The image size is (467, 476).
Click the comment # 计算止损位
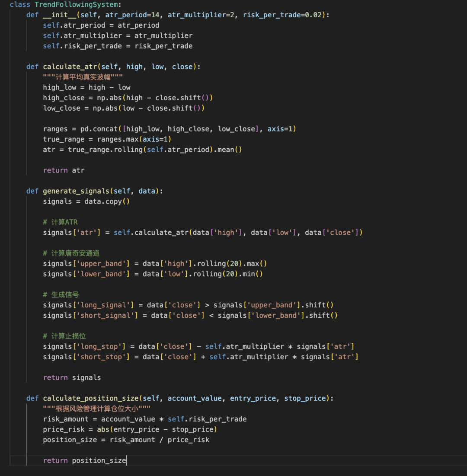(64, 336)
